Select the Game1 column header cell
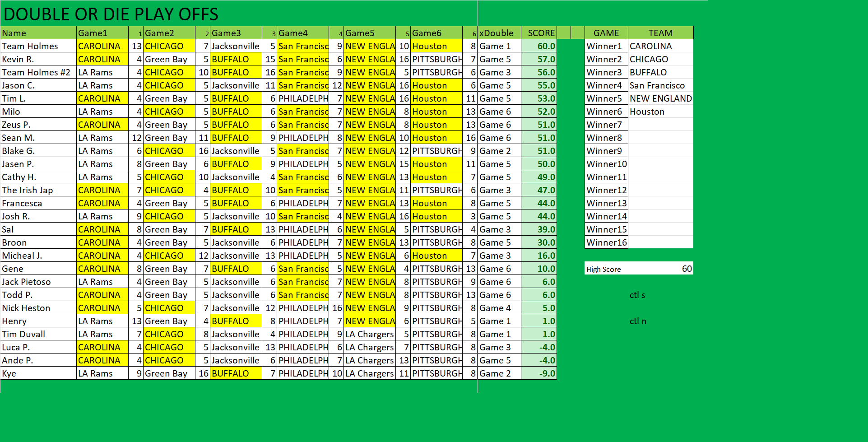 pyautogui.click(x=102, y=33)
